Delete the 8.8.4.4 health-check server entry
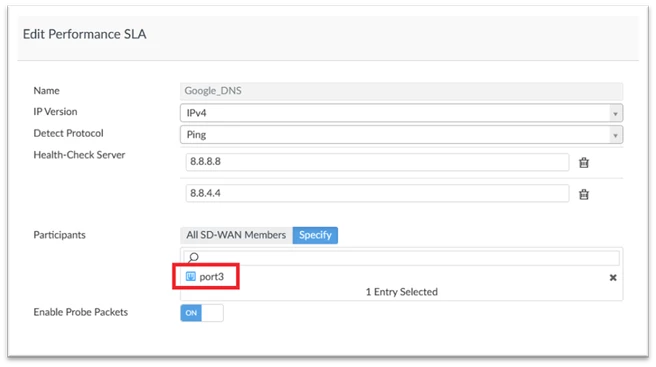656x367 pixels. pos(584,194)
